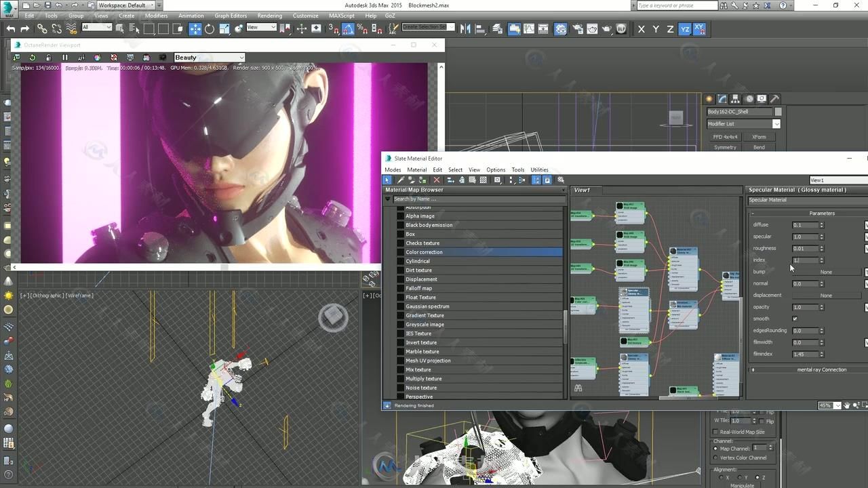This screenshot has width=868, height=488.
Task: Click the XForm modifier button
Action: point(759,137)
